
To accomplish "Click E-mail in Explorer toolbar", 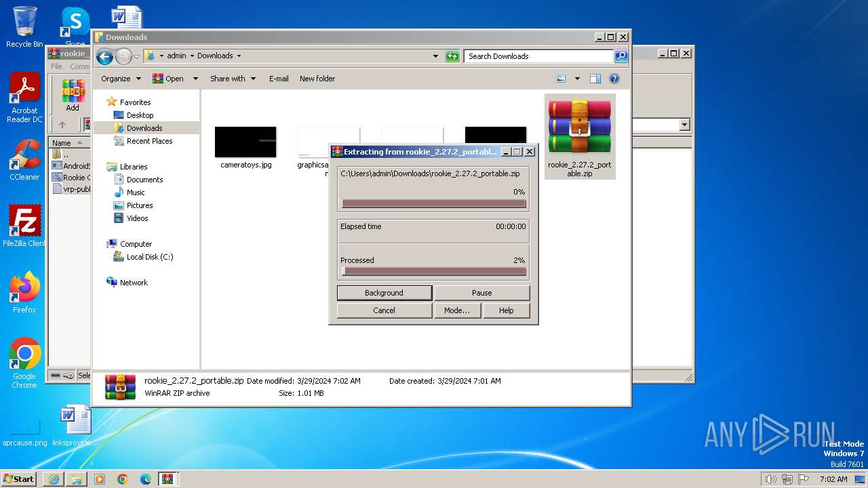I will click(279, 79).
